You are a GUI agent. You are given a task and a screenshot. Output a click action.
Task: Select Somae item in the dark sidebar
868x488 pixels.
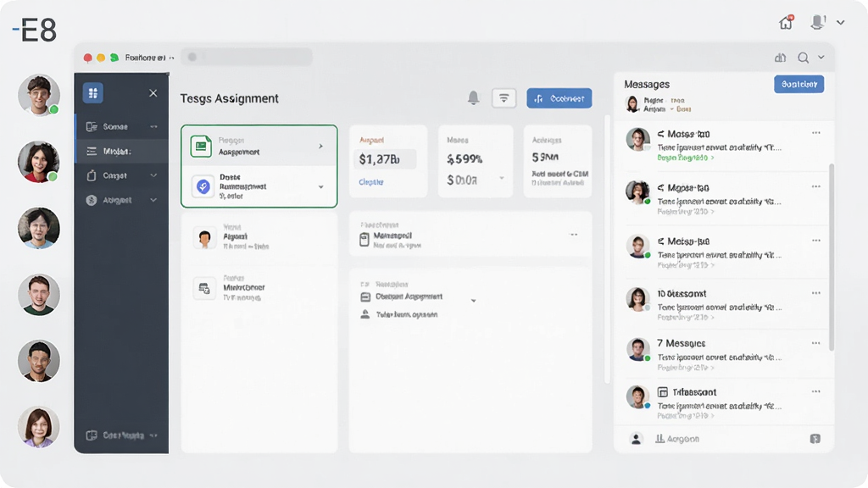[121, 127]
